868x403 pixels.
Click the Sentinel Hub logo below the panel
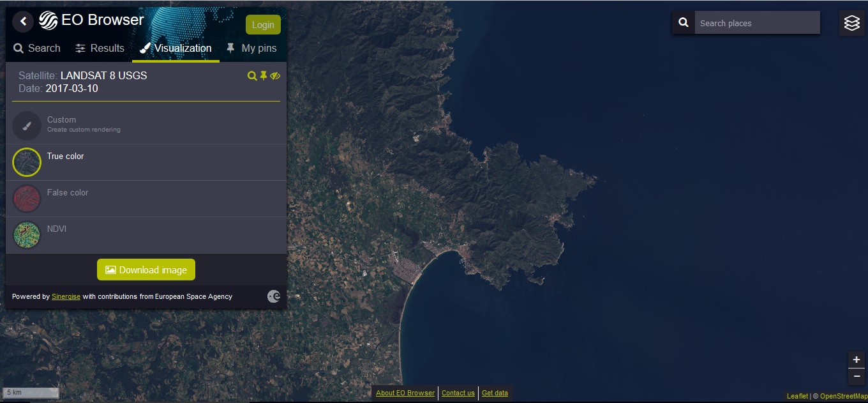click(x=274, y=296)
